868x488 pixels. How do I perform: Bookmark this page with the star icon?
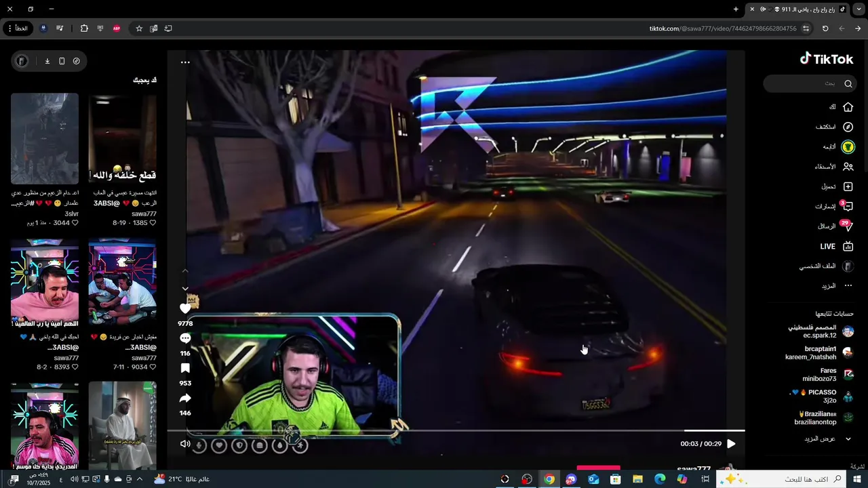point(139,28)
